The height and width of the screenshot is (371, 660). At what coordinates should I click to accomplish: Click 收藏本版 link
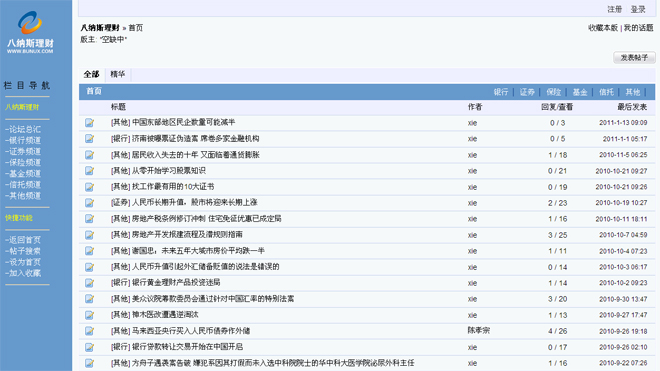coord(603,28)
